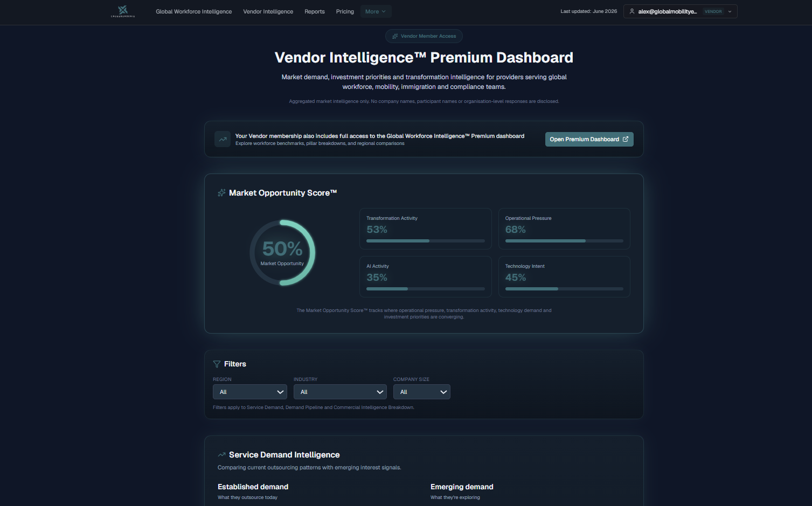The height and width of the screenshot is (506, 812).
Task: Click alex@globalmobility account email
Action: click(x=668, y=11)
